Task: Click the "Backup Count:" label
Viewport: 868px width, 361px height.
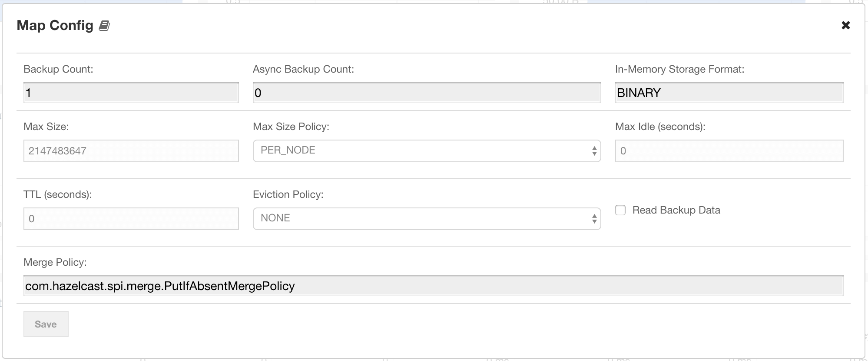Action: coord(58,69)
